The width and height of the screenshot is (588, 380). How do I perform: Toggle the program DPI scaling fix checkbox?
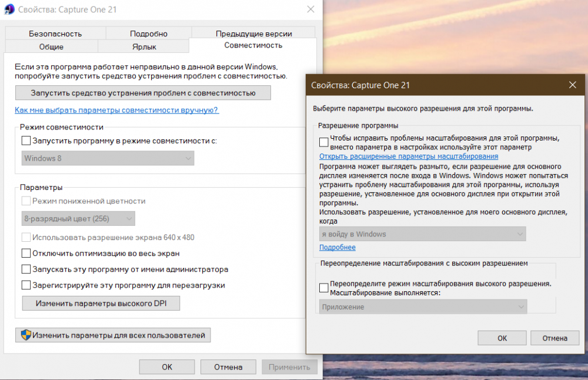click(323, 142)
